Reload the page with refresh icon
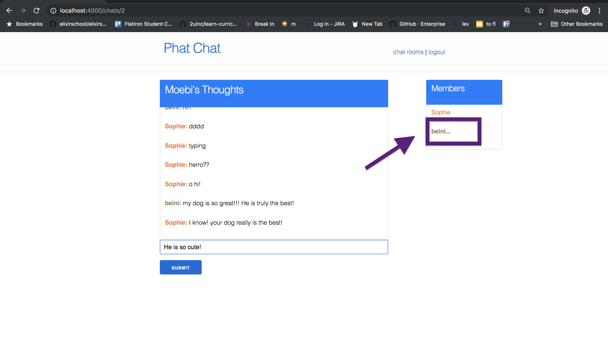608x364 pixels. coord(36,11)
